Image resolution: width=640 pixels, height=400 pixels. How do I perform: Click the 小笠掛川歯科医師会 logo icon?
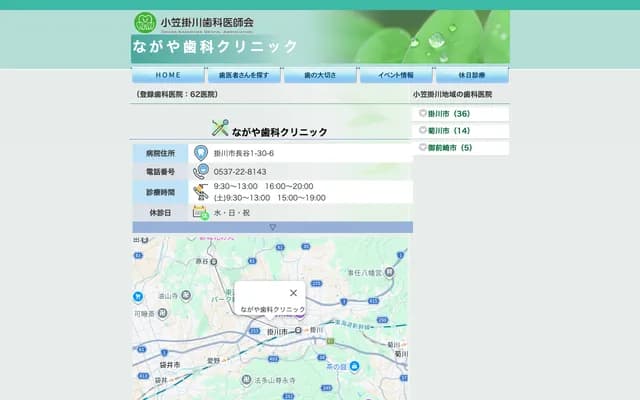(x=145, y=22)
